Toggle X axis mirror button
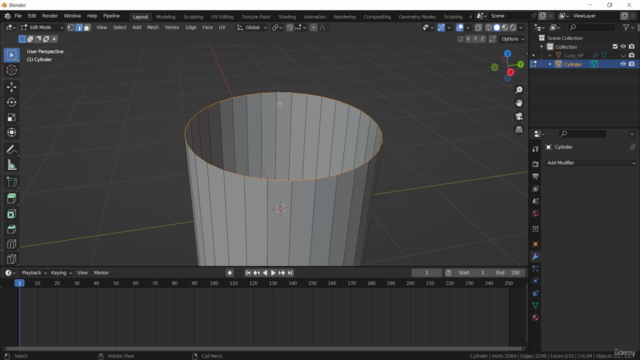Screen dimensions: 640x360 (468, 39)
